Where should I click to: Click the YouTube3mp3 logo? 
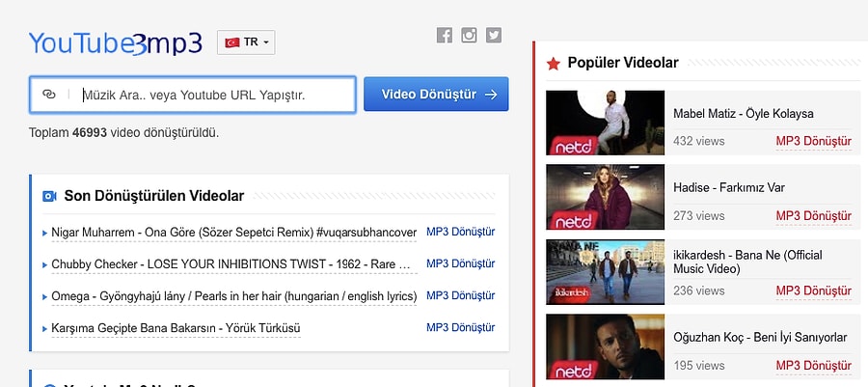pos(116,43)
